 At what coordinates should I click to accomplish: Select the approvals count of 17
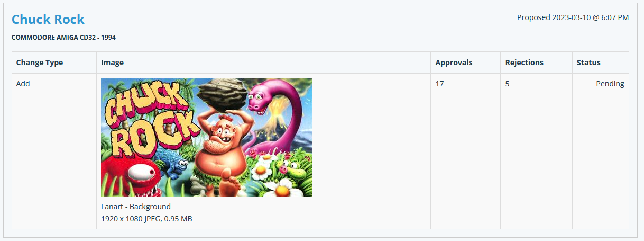tap(440, 84)
